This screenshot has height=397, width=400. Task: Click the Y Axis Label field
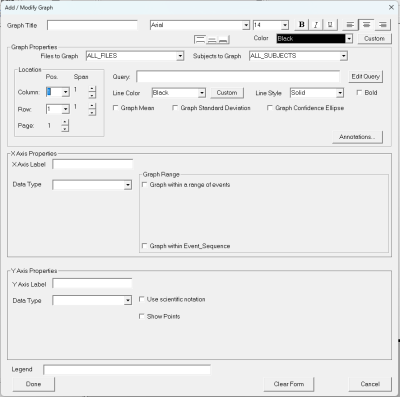point(92,284)
